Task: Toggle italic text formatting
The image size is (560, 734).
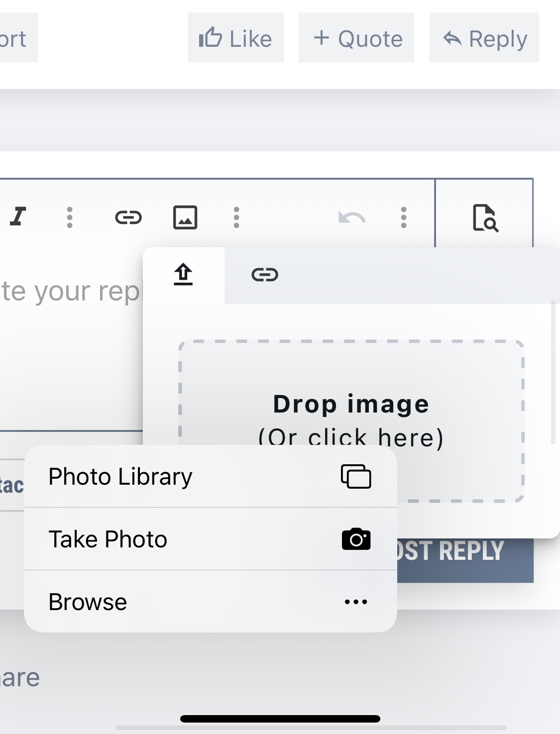Action: (18, 217)
